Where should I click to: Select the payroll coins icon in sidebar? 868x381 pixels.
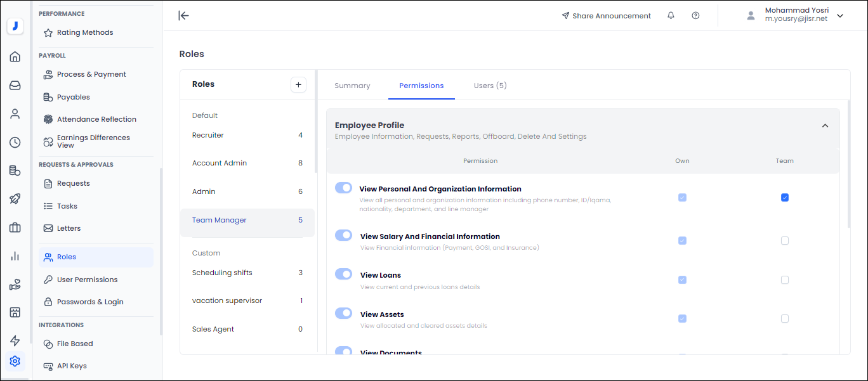click(15, 170)
